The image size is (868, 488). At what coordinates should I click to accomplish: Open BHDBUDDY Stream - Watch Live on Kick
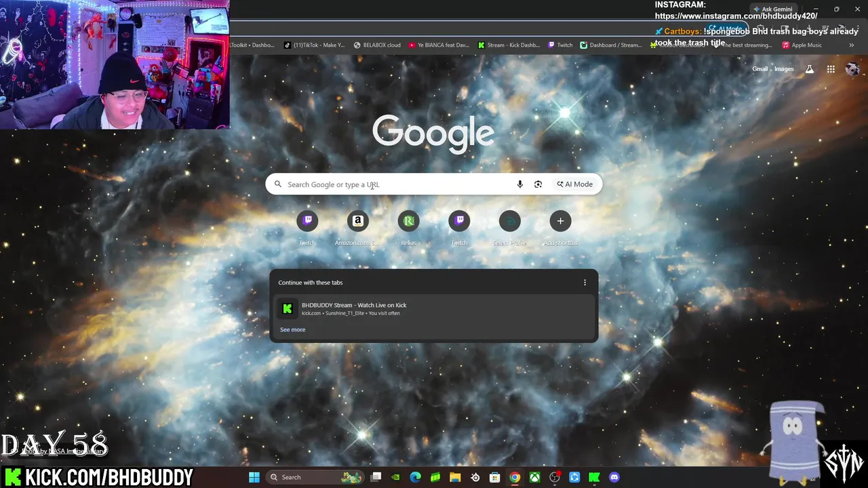click(433, 309)
